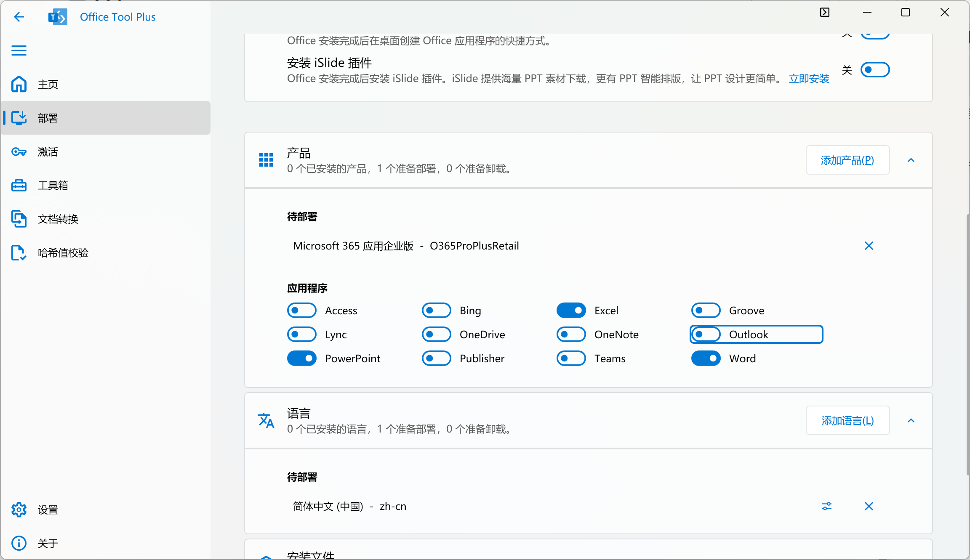Click the back arrow icon
This screenshot has width=970, height=560.
(x=19, y=17)
